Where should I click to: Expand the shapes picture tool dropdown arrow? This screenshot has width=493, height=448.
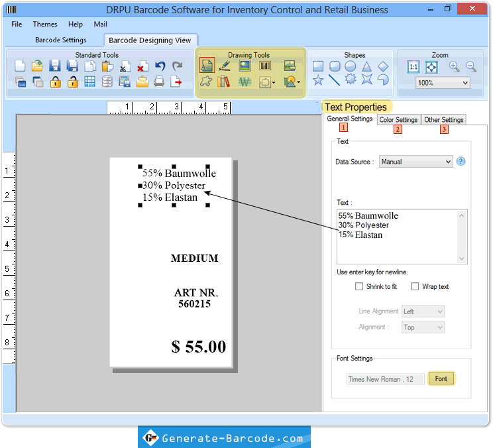tap(299, 82)
